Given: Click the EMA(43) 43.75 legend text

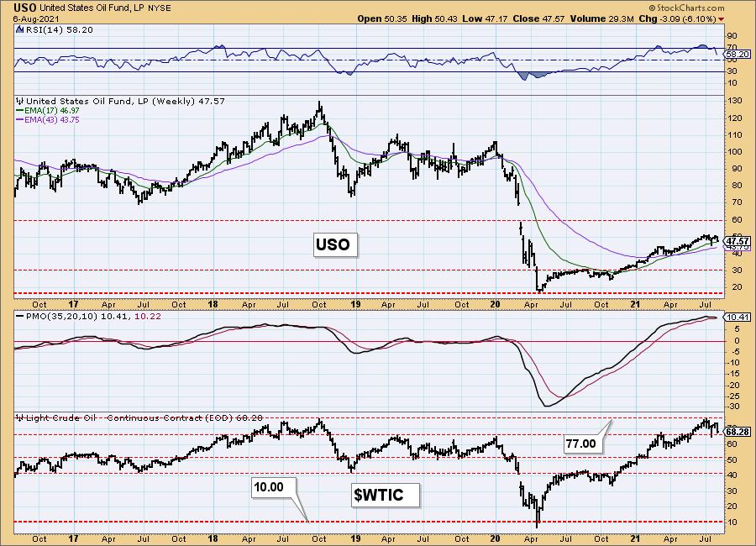Looking at the screenshot, I should coord(51,119).
